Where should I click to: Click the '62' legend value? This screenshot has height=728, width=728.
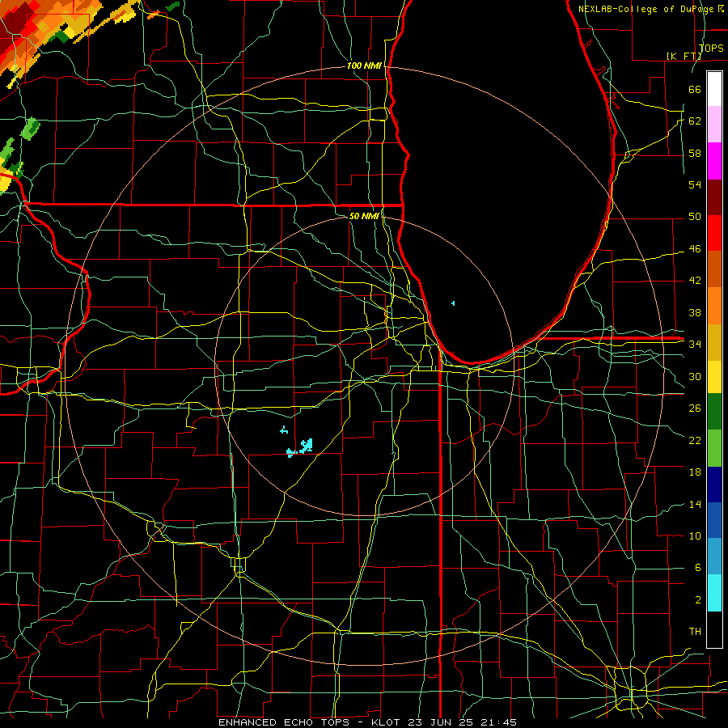click(x=695, y=121)
